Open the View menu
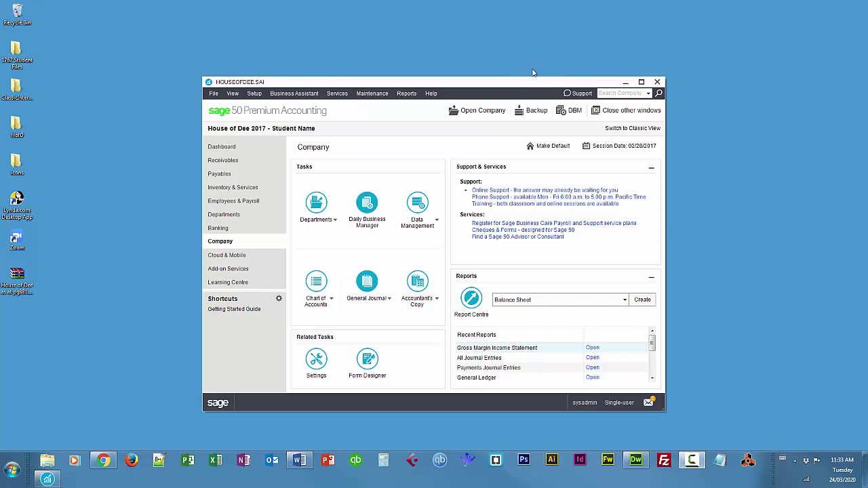 (233, 94)
